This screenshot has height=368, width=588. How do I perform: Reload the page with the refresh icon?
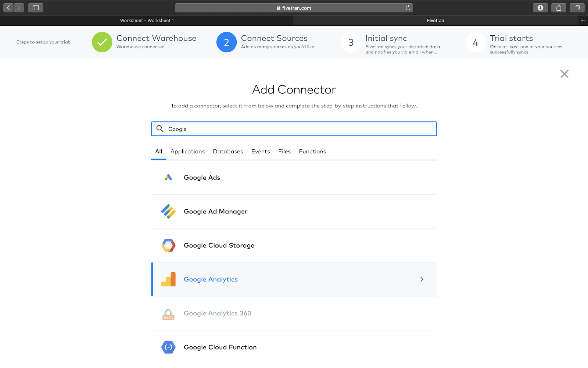(408, 8)
